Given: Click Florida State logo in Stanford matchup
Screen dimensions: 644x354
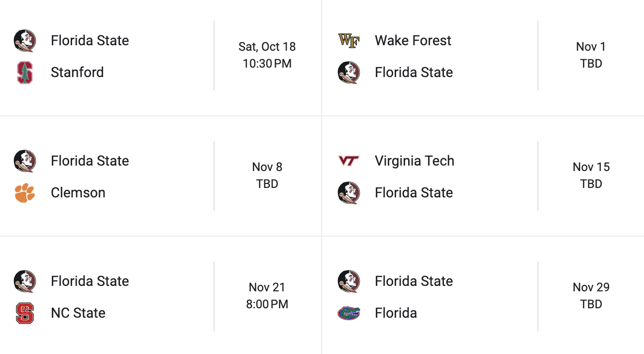Looking at the screenshot, I should pos(24,41).
